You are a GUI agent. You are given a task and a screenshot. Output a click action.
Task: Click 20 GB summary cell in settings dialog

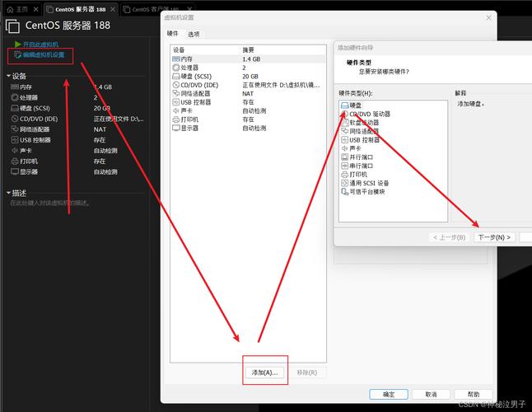pyautogui.click(x=250, y=77)
